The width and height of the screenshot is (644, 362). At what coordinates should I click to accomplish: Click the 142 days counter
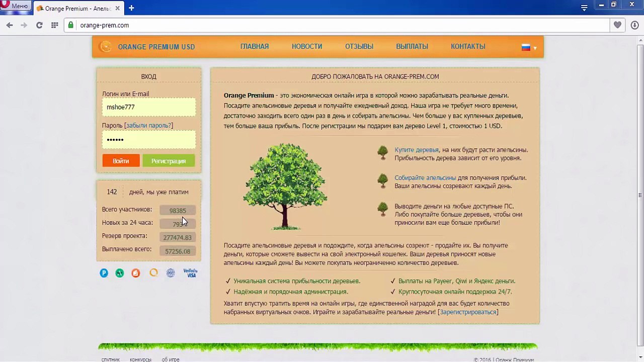pyautogui.click(x=112, y=192)
